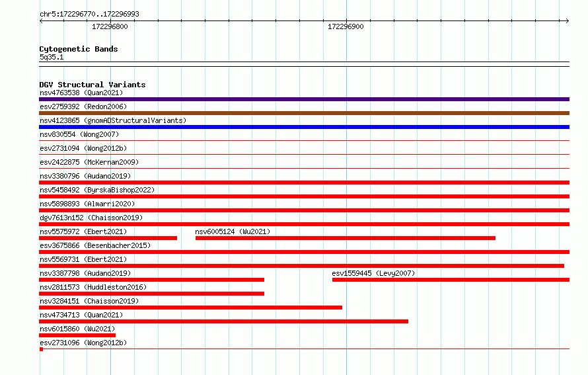Select the red bar under nsv3380796 (Audano2019)

point(304,183)
